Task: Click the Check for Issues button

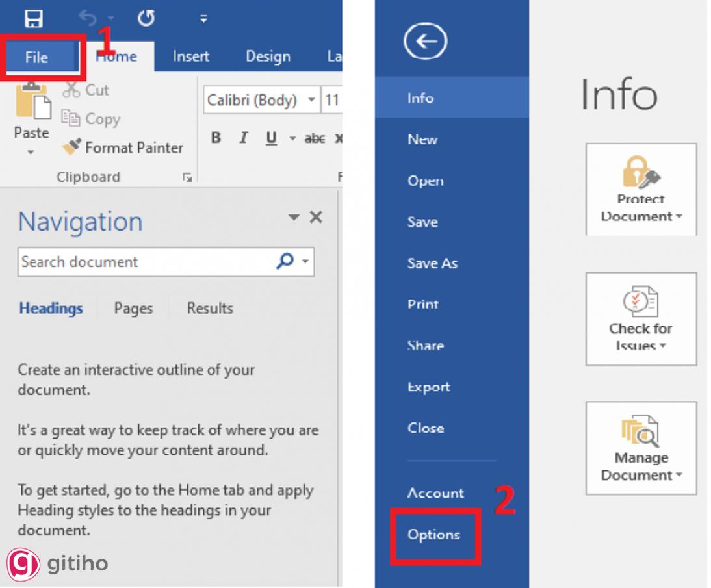Action: pos(641,319)
